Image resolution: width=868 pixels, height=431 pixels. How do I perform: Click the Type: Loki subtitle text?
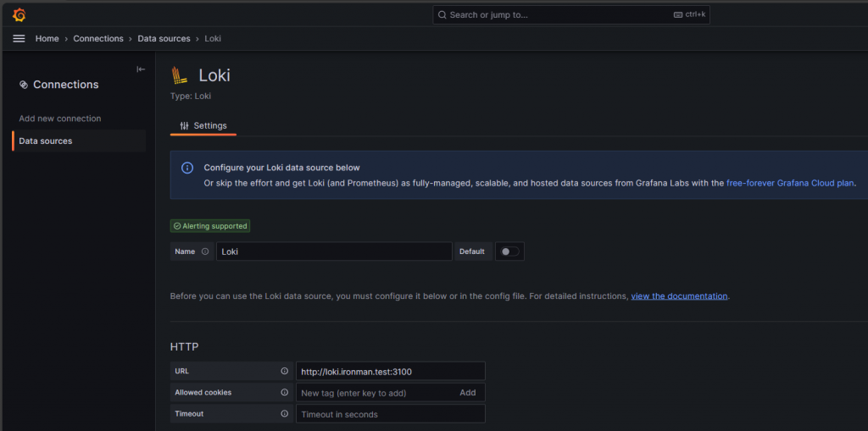[191, 96]
